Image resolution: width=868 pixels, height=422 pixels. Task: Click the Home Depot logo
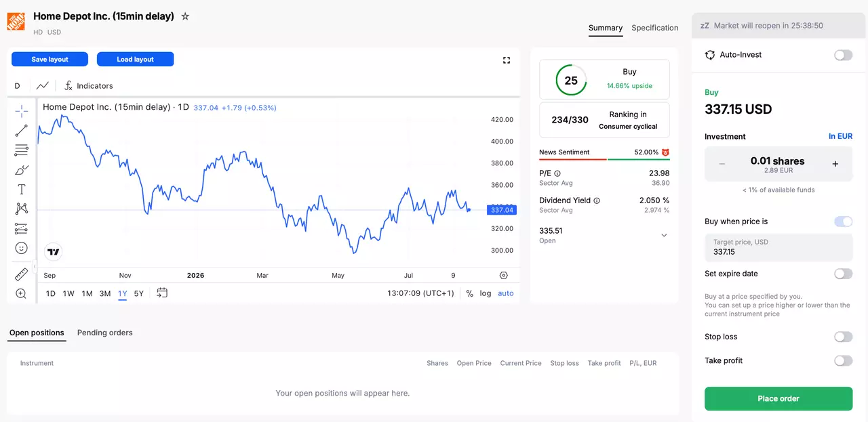[16, 21]
